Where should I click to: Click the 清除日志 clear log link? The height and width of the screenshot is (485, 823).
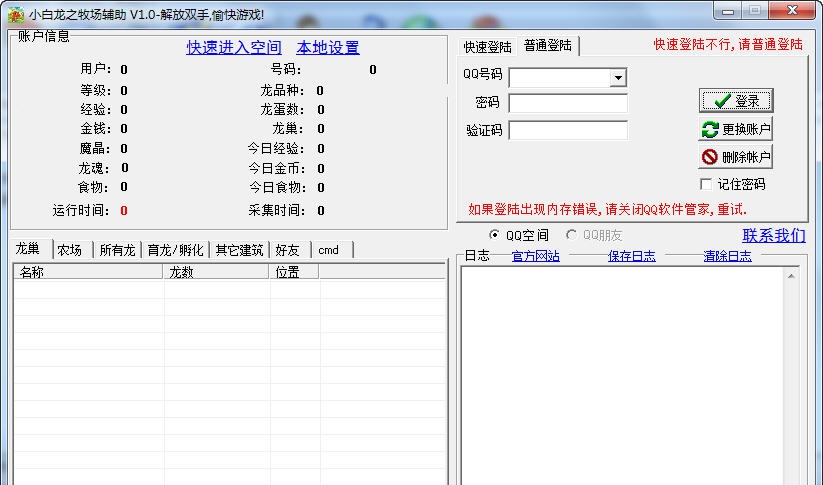pos(727,256)
